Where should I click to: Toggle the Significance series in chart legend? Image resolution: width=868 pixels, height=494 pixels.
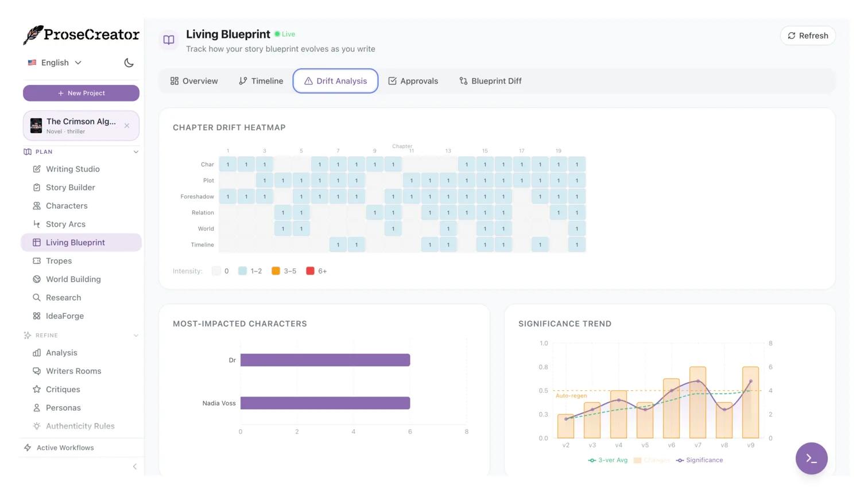(x=699, y=460)
